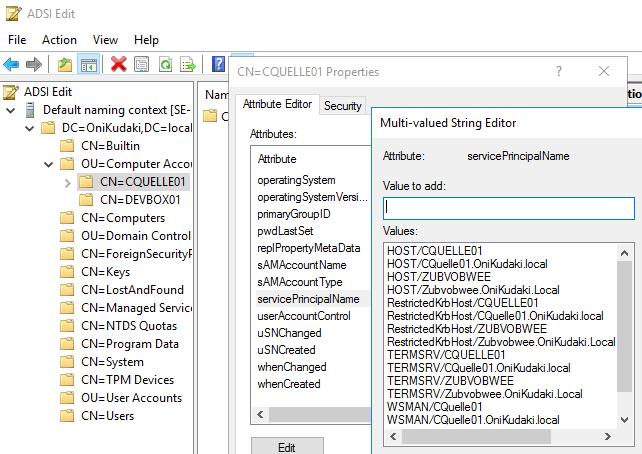Switch to the Security tab
The height and width of the screenshot is (454, 642).
(x=343, y=105)
